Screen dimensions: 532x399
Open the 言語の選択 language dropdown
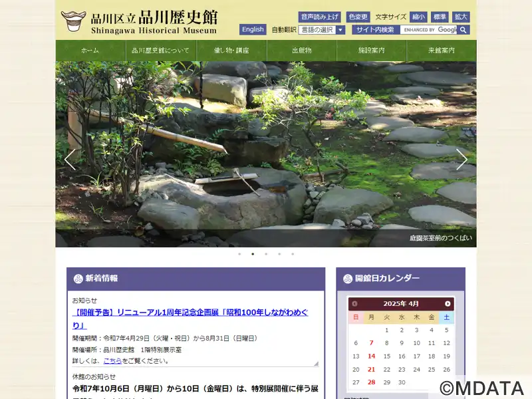pyautogui.click(x=322, y=30)
